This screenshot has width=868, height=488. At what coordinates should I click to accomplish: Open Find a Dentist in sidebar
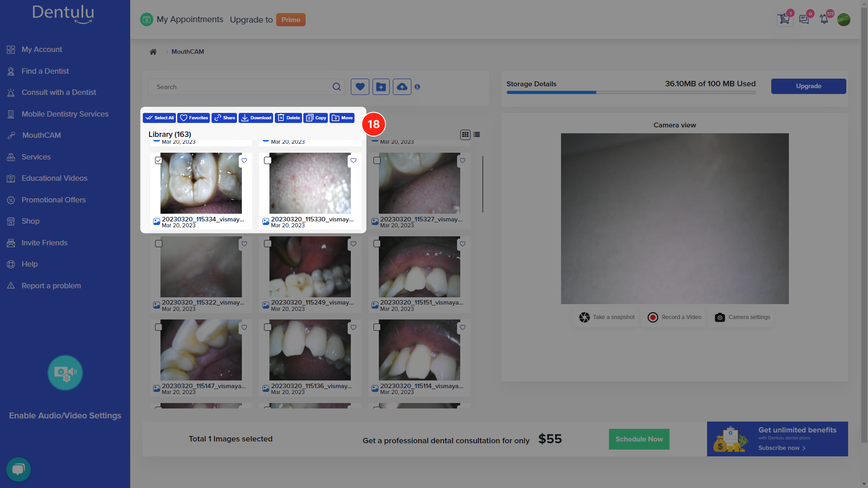pyautogui.click(x=45, y=71)
